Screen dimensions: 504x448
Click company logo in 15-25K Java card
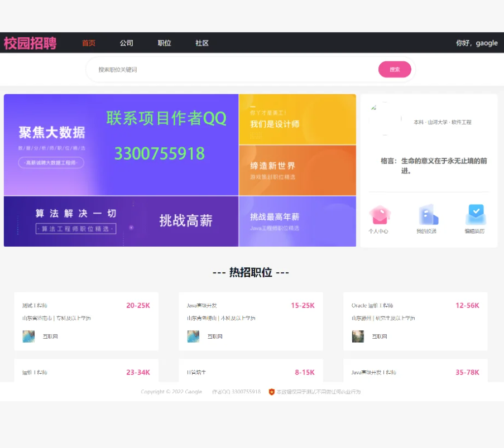(x=193, y=336)
